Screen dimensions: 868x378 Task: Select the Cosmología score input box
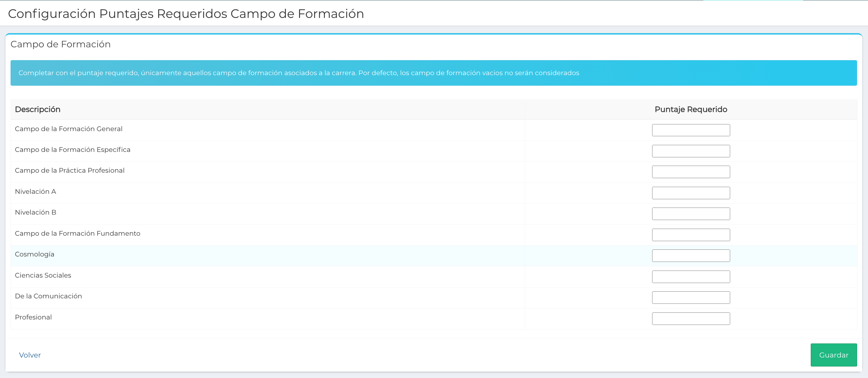690,256
